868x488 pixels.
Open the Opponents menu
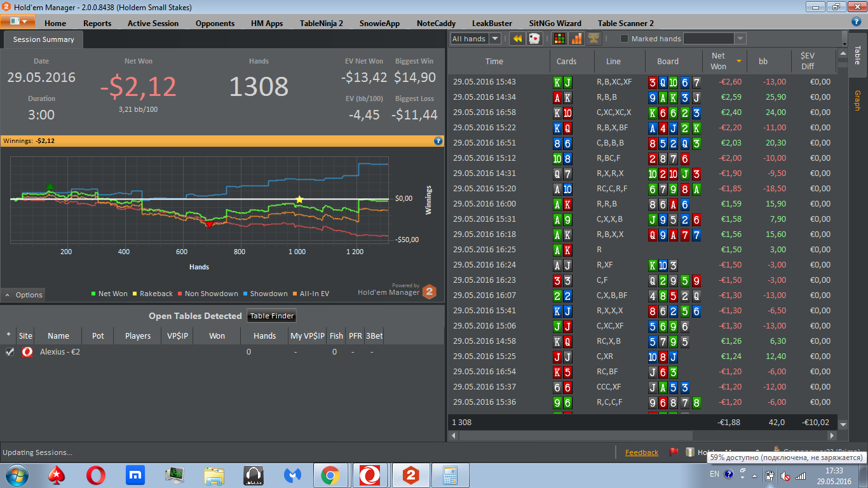pos(215,23)
